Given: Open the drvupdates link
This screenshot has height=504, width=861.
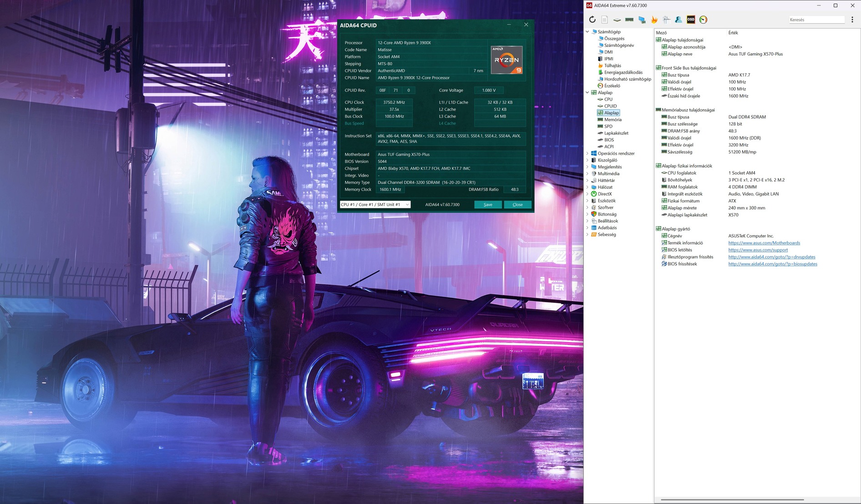Looking at the screenshot, I should (x=772, y=257).
